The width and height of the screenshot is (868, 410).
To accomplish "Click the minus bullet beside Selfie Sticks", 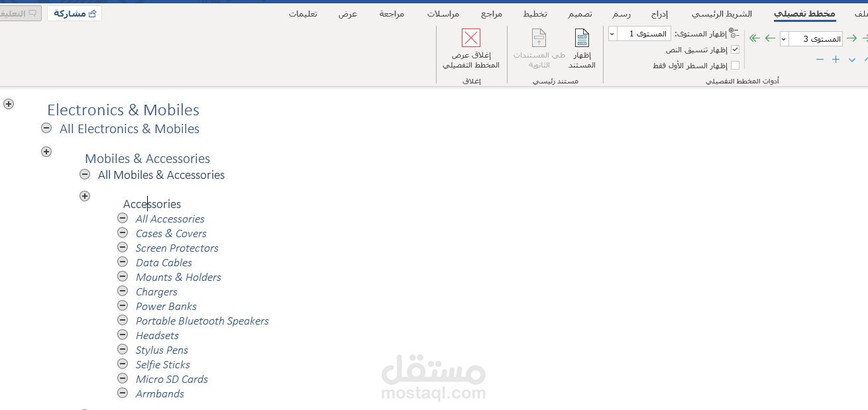I will coord(123,364).
